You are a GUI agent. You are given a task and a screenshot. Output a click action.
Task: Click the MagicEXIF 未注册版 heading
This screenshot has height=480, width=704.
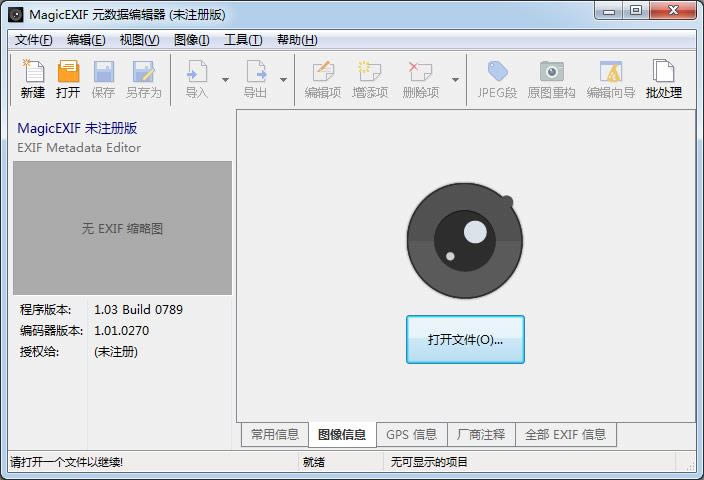(x=77, y=128)
